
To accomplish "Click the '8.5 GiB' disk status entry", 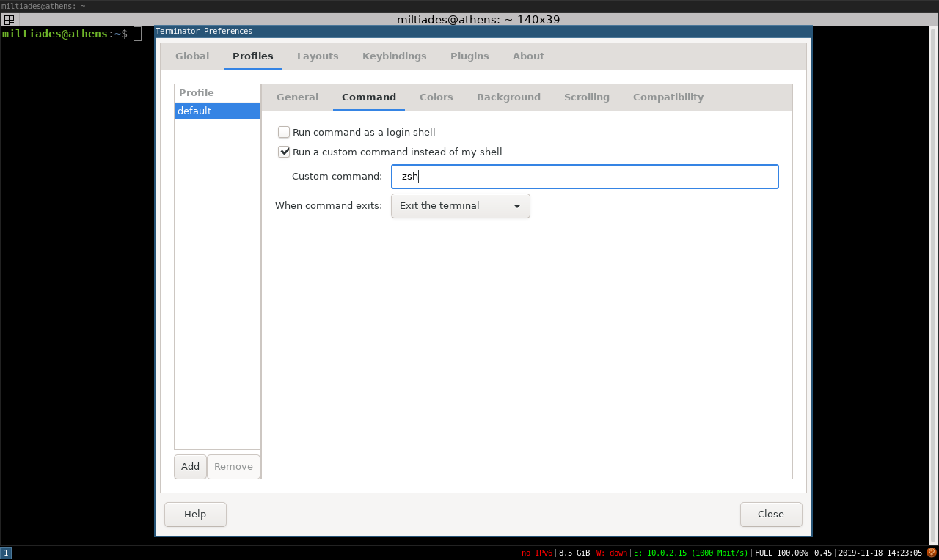I will [574, 553].
